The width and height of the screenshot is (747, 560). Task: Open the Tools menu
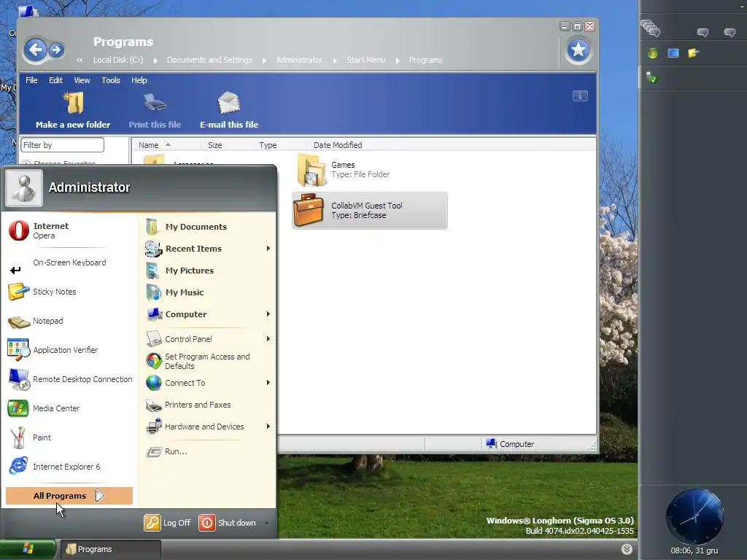111,80
